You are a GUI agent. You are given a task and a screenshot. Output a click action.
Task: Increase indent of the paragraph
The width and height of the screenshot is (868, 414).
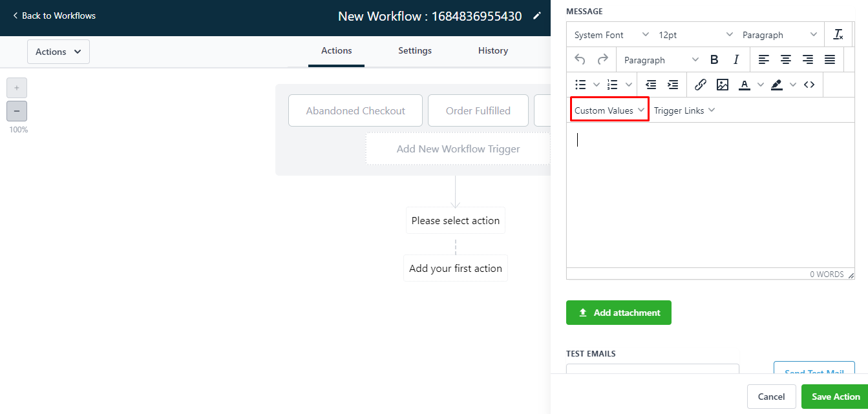[x=673, y=85]
